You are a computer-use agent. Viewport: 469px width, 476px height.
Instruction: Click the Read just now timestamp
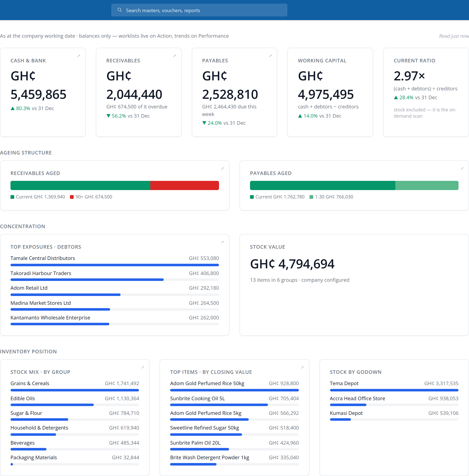click(454, 36)
